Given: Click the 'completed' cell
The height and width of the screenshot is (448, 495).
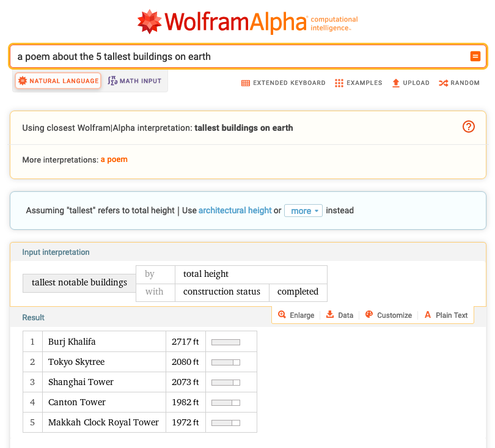Looking at the screenshot, I should click(298, 292).
